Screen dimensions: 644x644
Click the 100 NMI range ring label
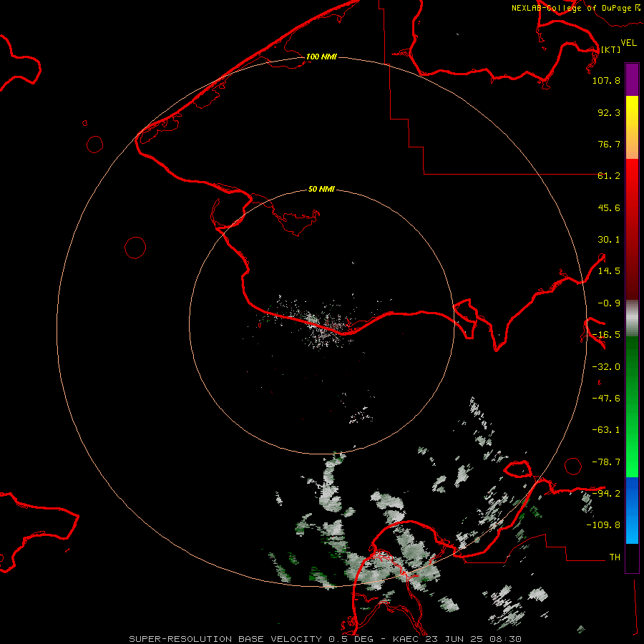321,57
